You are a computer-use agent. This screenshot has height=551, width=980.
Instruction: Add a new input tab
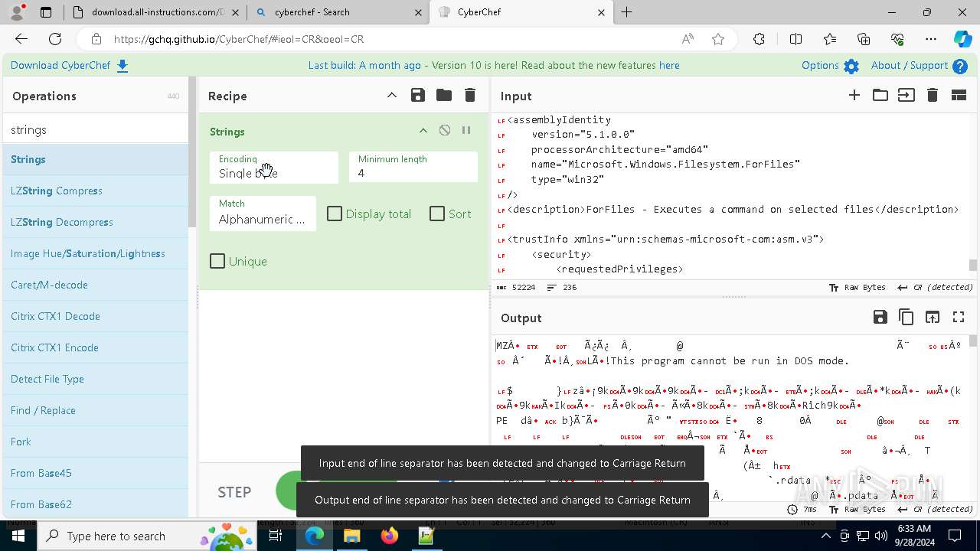pos(854,96)
